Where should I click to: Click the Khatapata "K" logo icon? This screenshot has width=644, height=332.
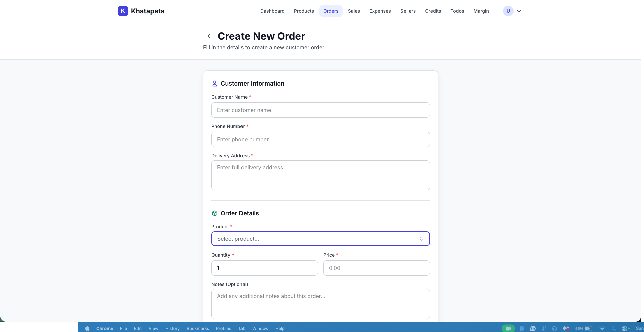click(123, 11)
